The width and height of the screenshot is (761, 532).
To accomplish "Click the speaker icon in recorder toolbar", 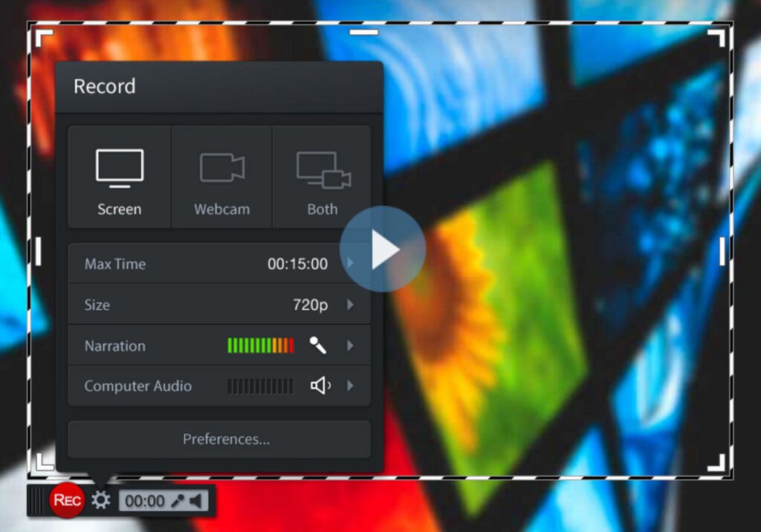I will pos(195,501).
